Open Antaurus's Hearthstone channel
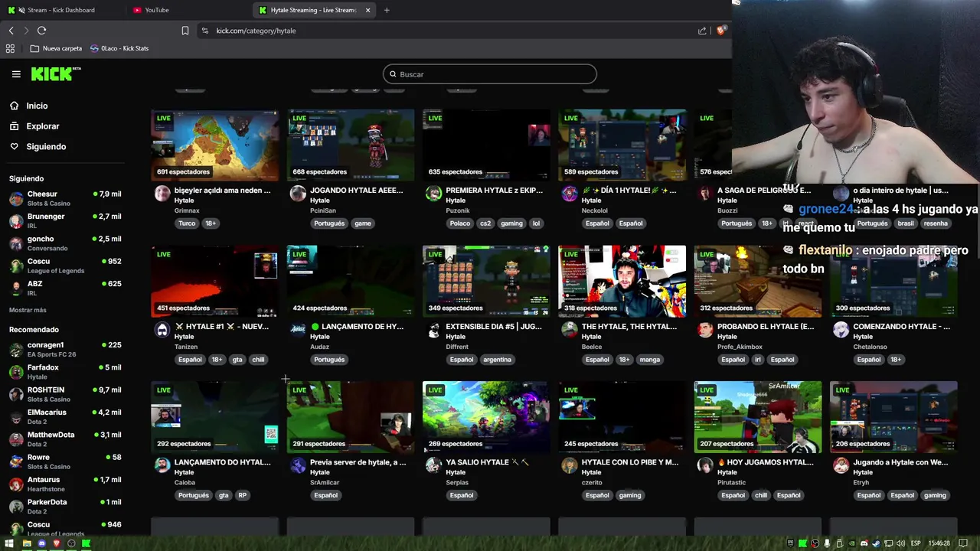This screenshot has height=551, width=980. pyautogui.click(x=65, y=484)
